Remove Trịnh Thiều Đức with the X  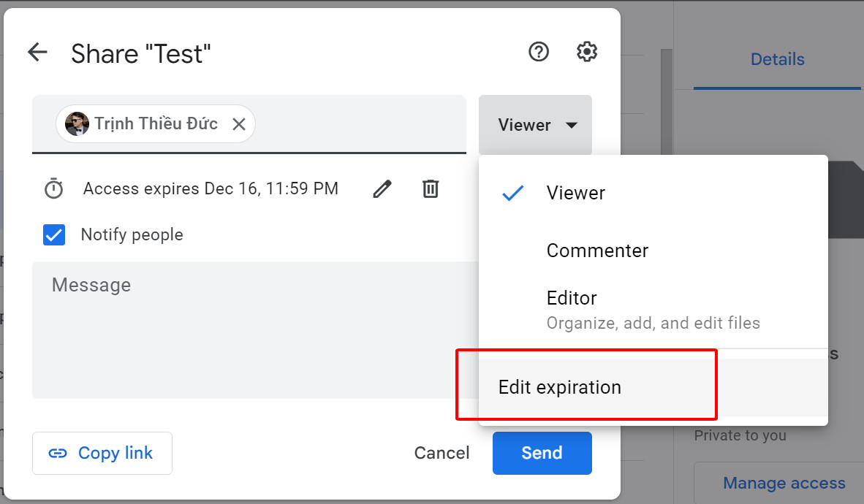coord(239,124)
